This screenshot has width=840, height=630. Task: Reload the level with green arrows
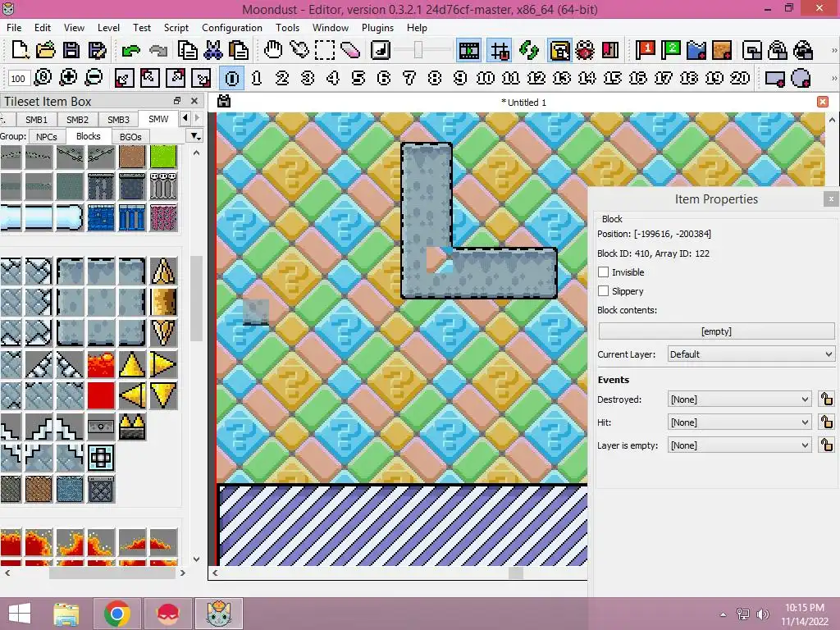pyautogui.click(x=529, y=50)
